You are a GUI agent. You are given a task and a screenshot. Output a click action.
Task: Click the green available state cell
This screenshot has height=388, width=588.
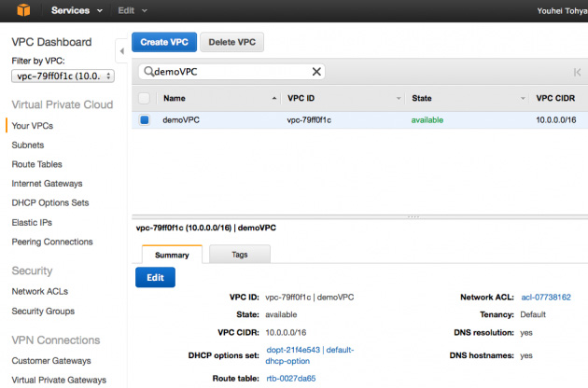click(x=427, y=120)
